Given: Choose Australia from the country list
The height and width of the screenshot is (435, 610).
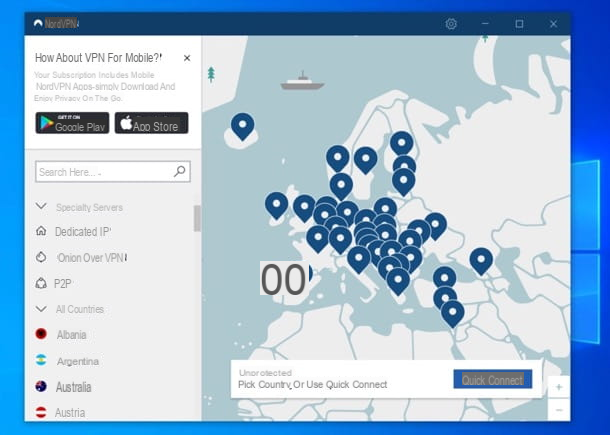Looking at the screenshot, I should [74, 387].
